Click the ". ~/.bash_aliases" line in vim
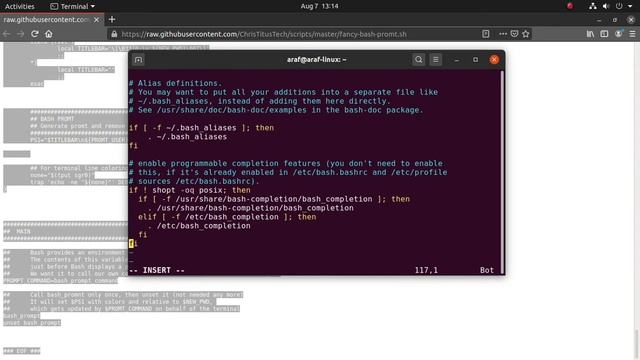 (x=187, y=137)
